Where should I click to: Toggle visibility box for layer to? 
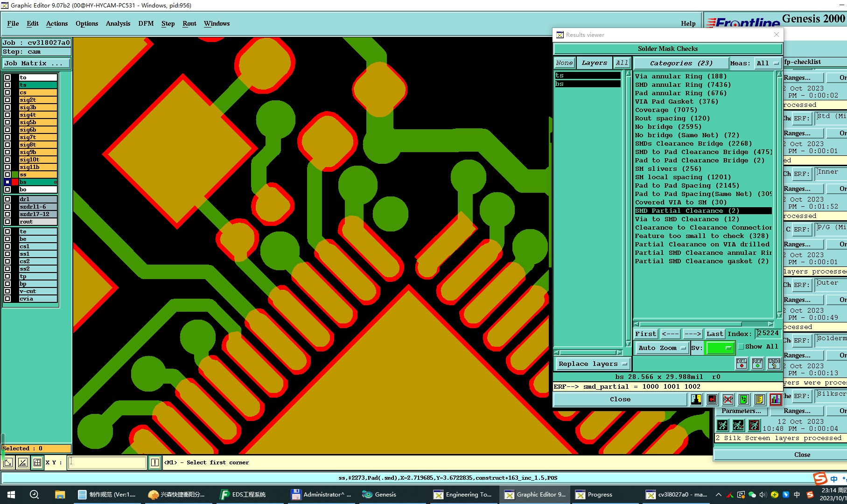point(7,77)
